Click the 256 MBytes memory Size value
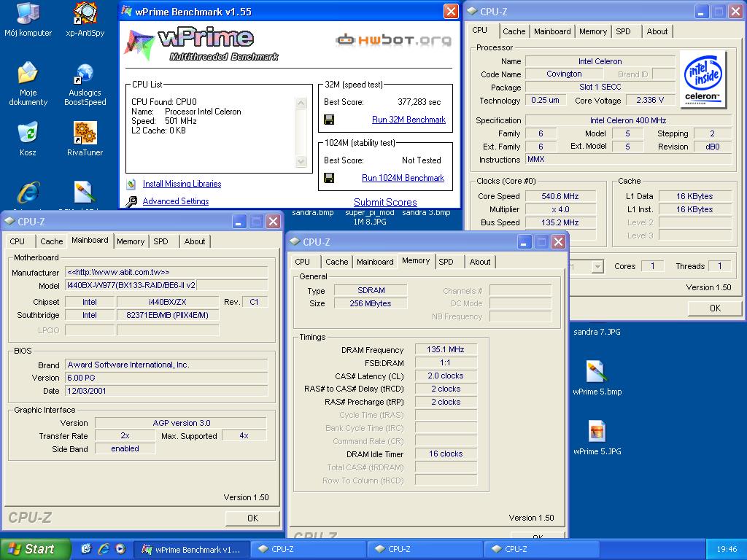This screenshot has width=747, height=560. (371, 303)
